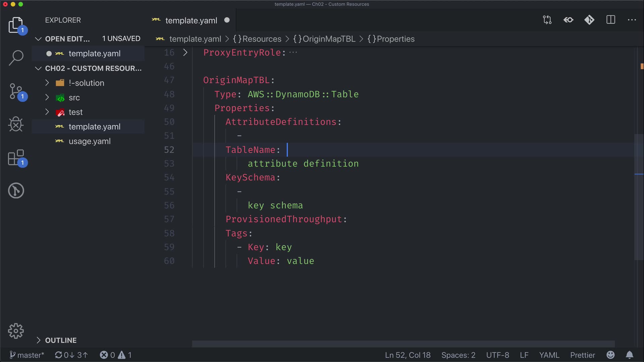Open Source Control view icon
This screenshot has height=362, width=644.
point(16,91)
